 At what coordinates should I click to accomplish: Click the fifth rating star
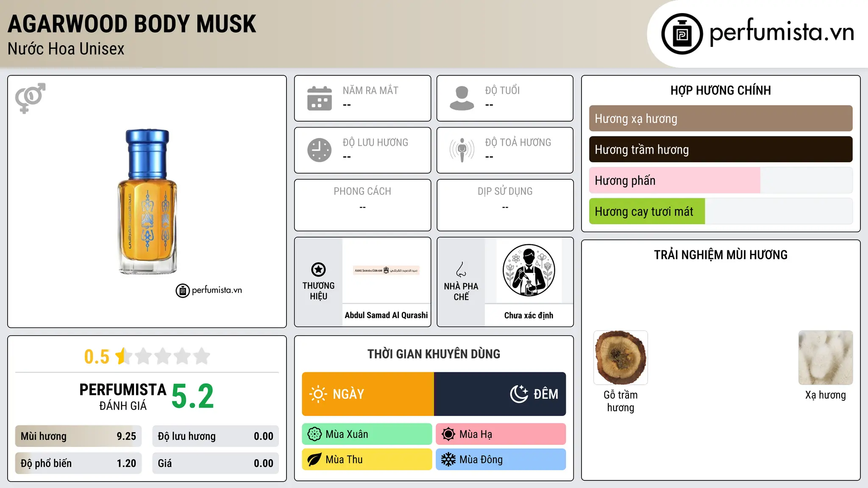[202, 356]
